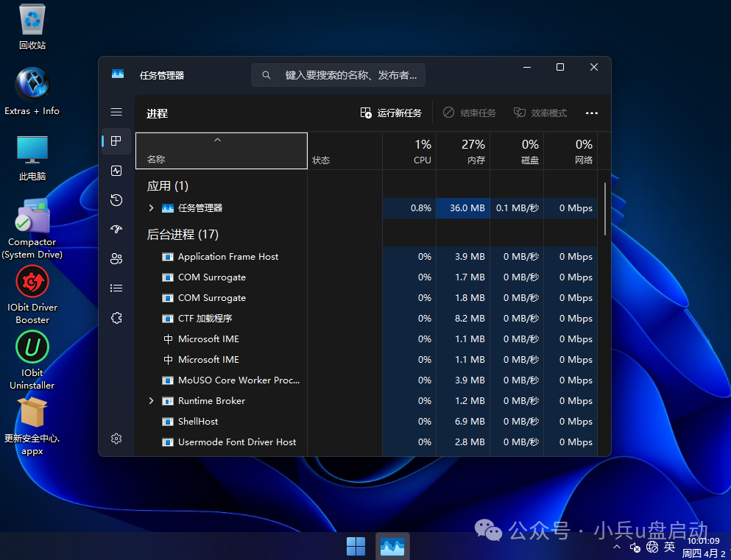Click the 结束任务 button
The image size is (731, 560).
(x=469, y=113)
